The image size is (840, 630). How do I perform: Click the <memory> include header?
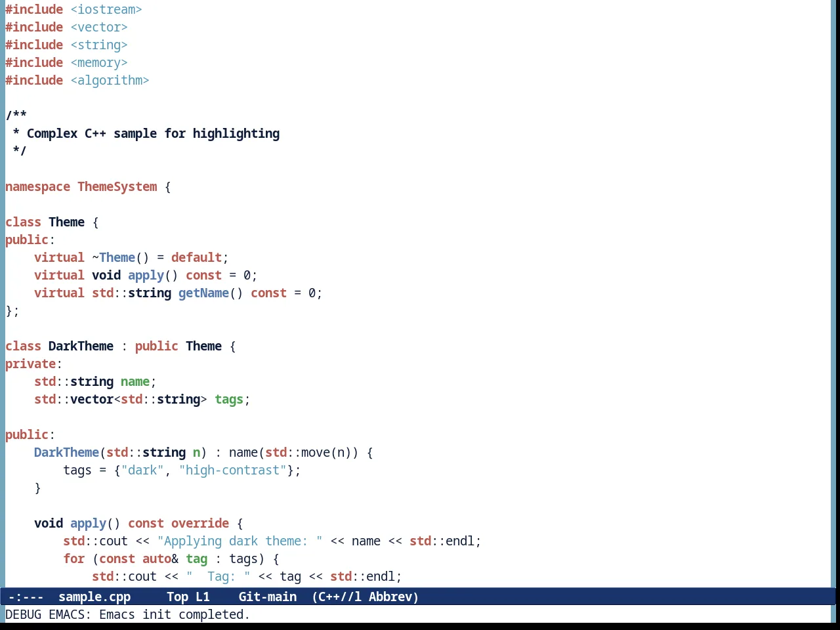[99, 62]
